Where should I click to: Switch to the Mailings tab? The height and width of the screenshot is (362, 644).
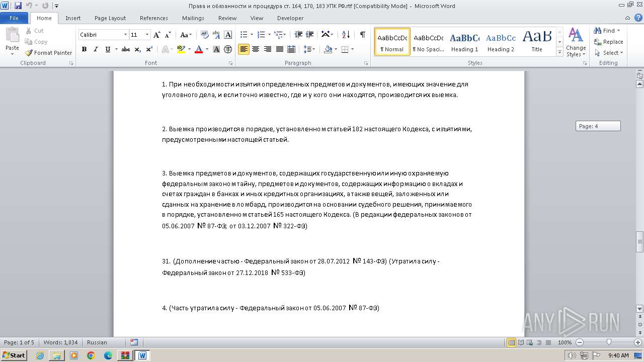pyautogui.click(x=193, y=18)
